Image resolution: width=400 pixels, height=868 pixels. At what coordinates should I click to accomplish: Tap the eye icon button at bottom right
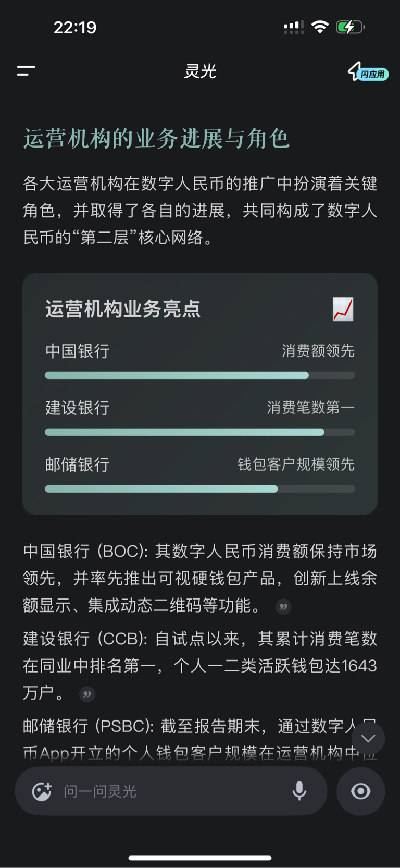361,791
